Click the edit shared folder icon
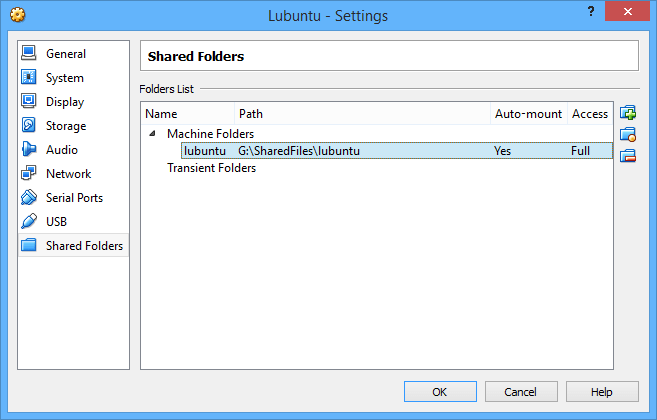This screenshot has height=420, width=657. (x=628, y=134)
